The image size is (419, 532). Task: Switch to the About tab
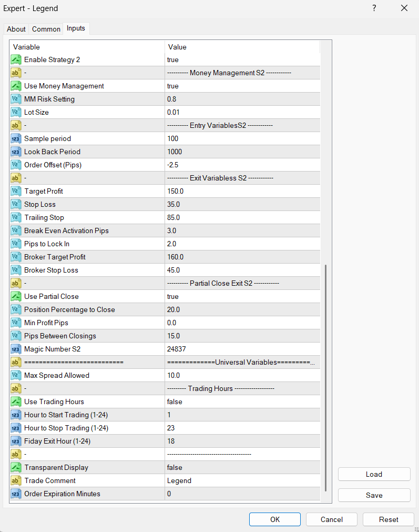(x=16, y=29)
